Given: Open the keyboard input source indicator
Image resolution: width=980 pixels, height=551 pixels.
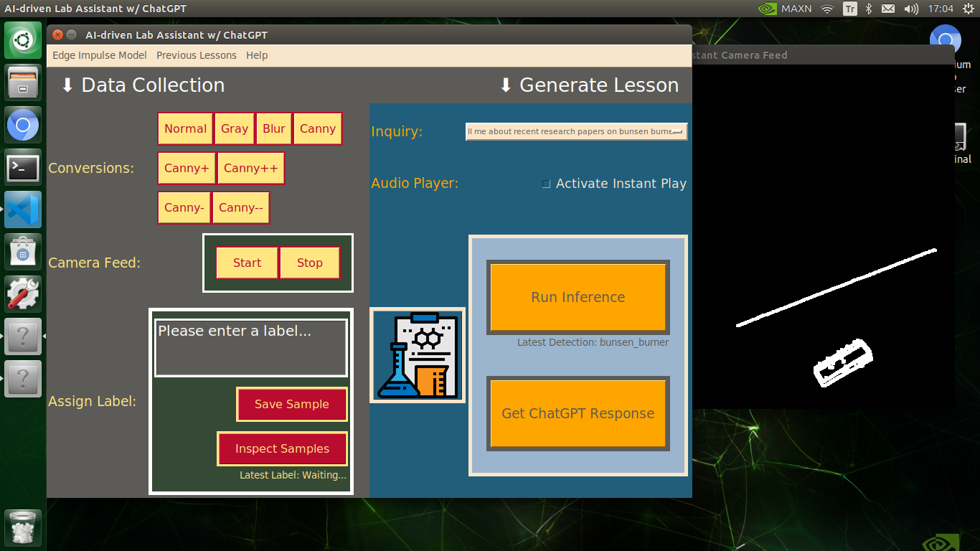Looking at the screenshot, I should (849, 9).
